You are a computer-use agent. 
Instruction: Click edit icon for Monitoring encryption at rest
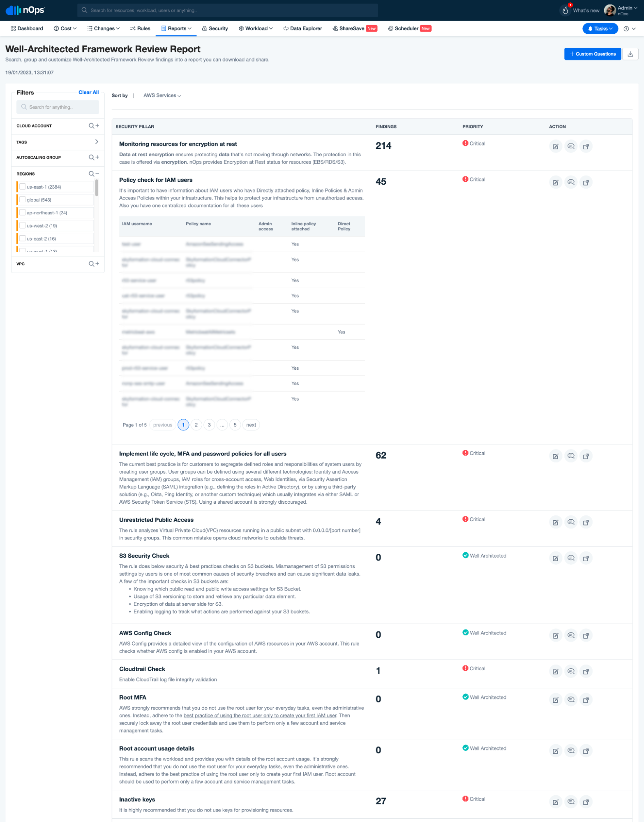[555, 146]
